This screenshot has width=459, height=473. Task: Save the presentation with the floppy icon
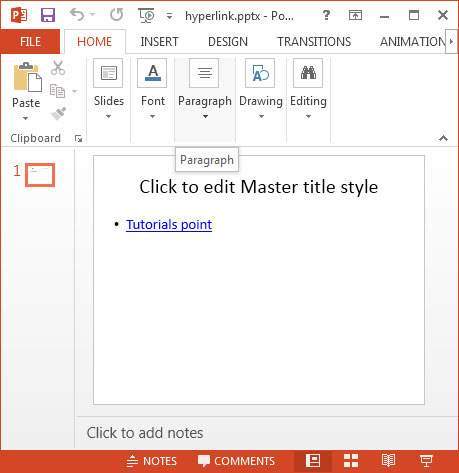[x=48, y=15]
